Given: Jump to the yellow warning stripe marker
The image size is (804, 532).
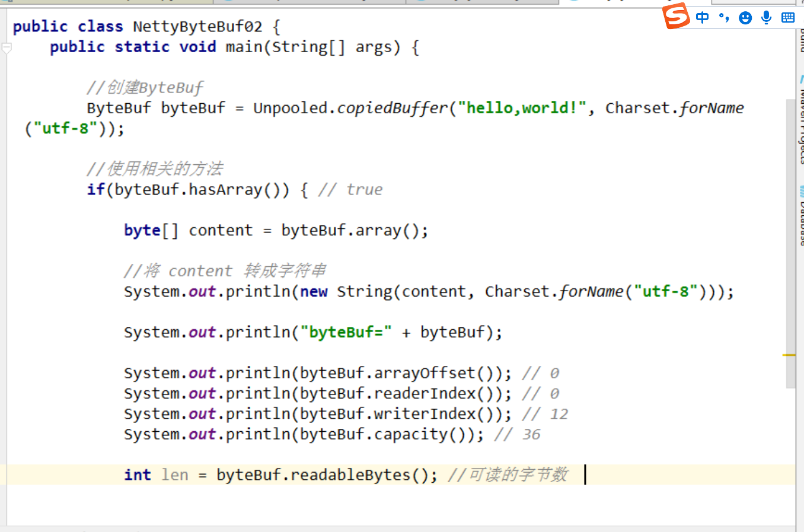Looking at the screenshot, I should coord(789,355).
